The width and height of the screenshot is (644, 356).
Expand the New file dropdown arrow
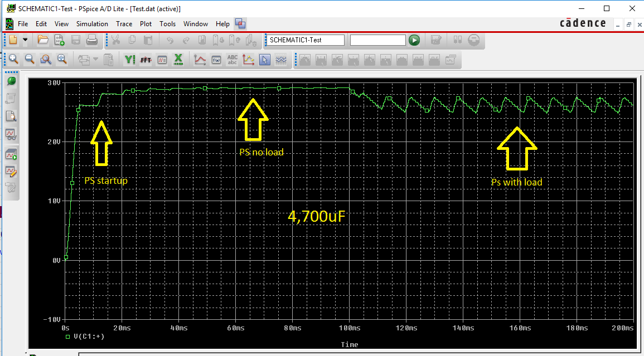25,40
